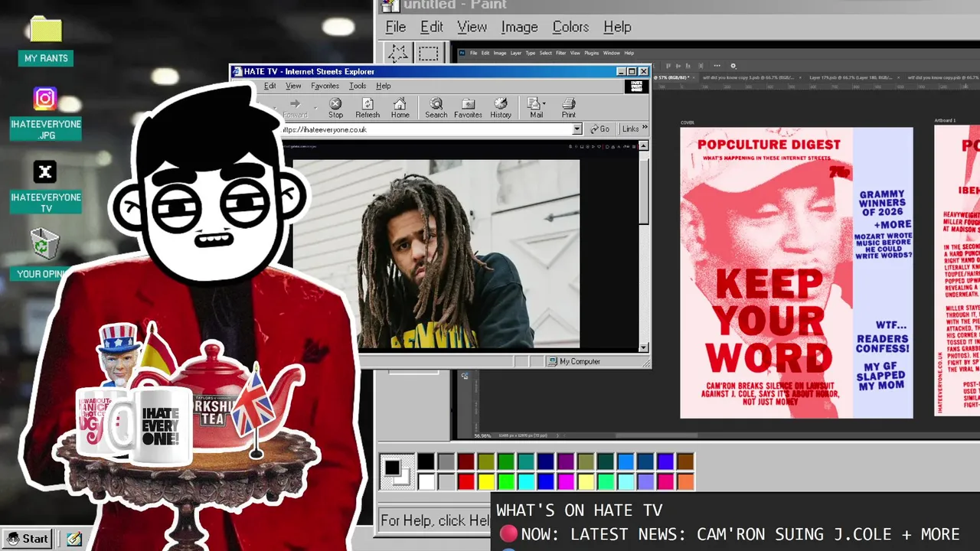Open the Plugins menu in Photoshop
The height and width of the screenshot is (551, 980).
coord(591,53)
